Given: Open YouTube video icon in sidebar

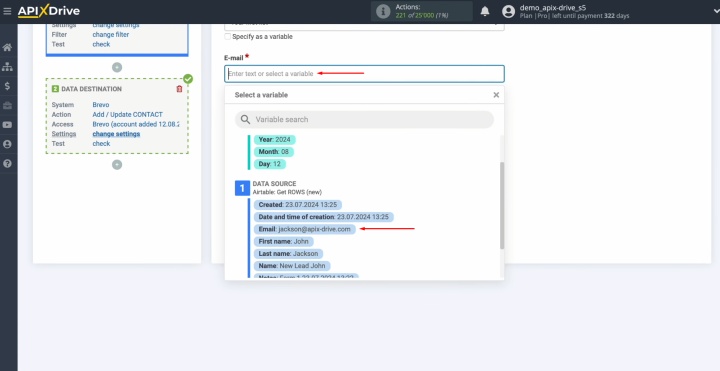Looking at the screenshot, I should pos(7,125).
